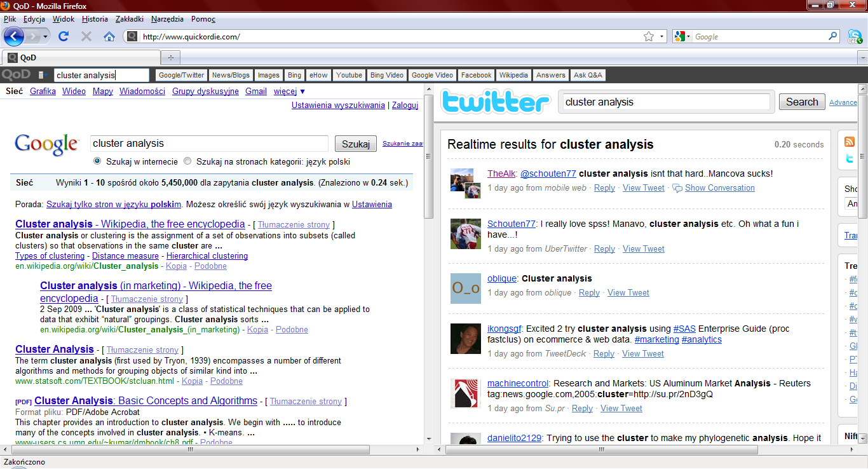Expand the Google 'więcej' menu

point(289,91)
